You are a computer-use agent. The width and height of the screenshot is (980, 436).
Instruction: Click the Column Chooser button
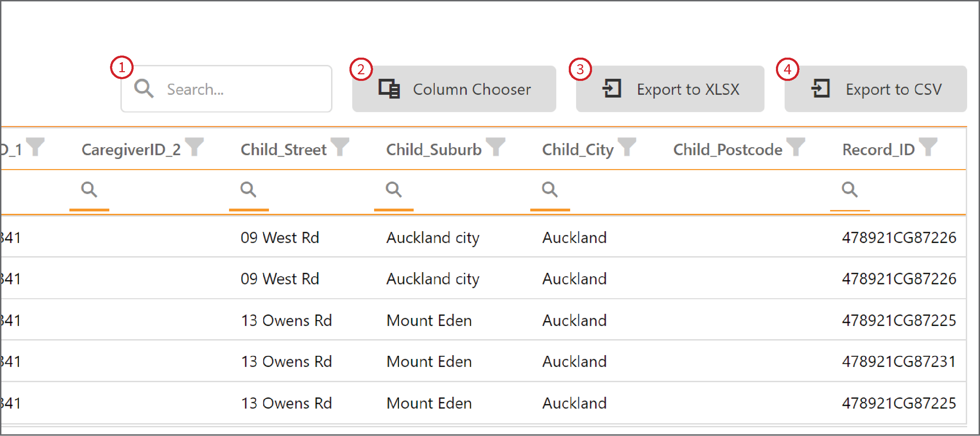pos(454,89)
